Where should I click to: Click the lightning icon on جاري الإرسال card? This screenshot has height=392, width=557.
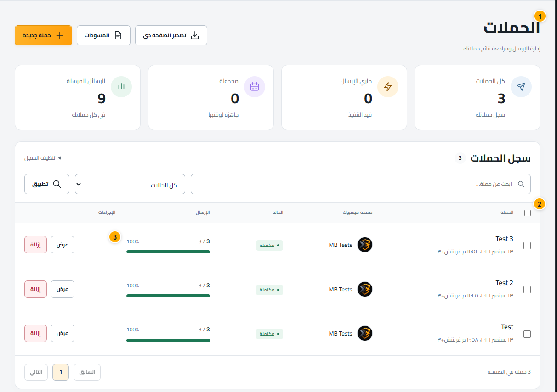click(x=388, y=87)
